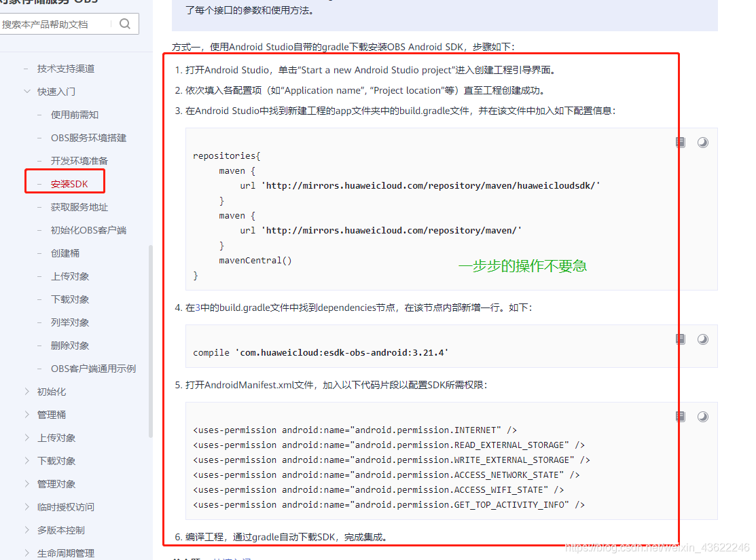Expand the 临时授权访问 section chevron
Screen dimensions: 756x560
[27, 507]
